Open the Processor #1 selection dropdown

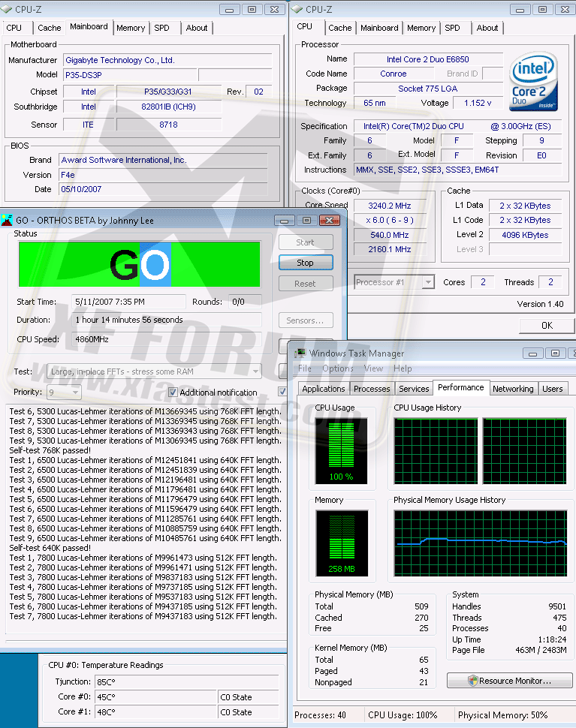pos(394,282)
